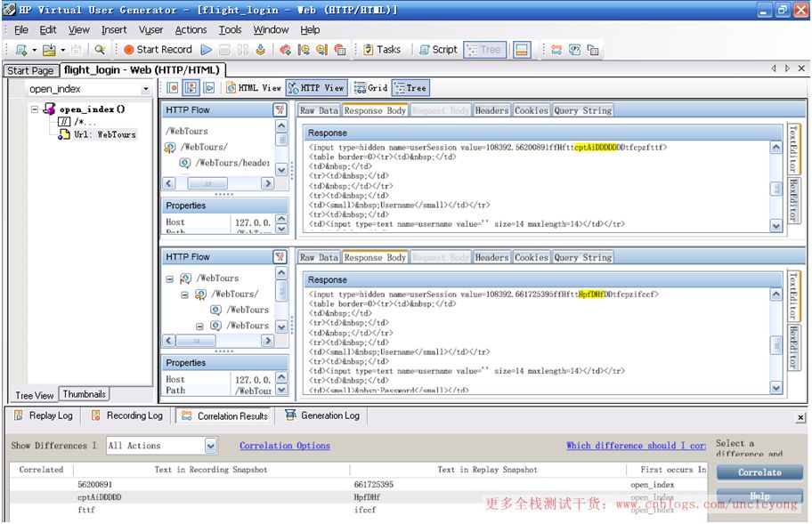The height and width of the screenshot is (524, 812).
Task: Close the correlation output pane
Action: (x=800, y=417)
